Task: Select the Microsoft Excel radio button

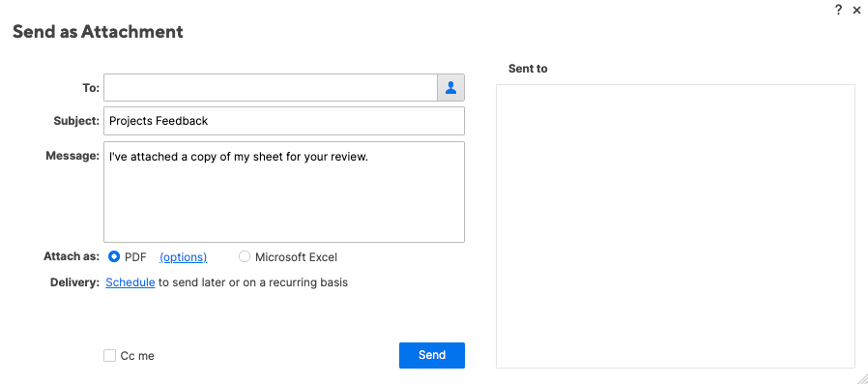Action: pos(245,256)
